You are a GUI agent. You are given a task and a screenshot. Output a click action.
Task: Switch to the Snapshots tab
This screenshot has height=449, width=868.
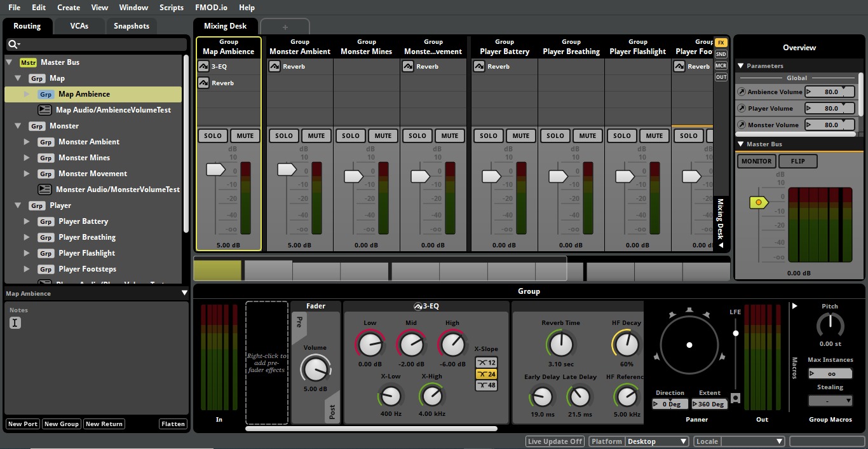(x=131, y=26)
